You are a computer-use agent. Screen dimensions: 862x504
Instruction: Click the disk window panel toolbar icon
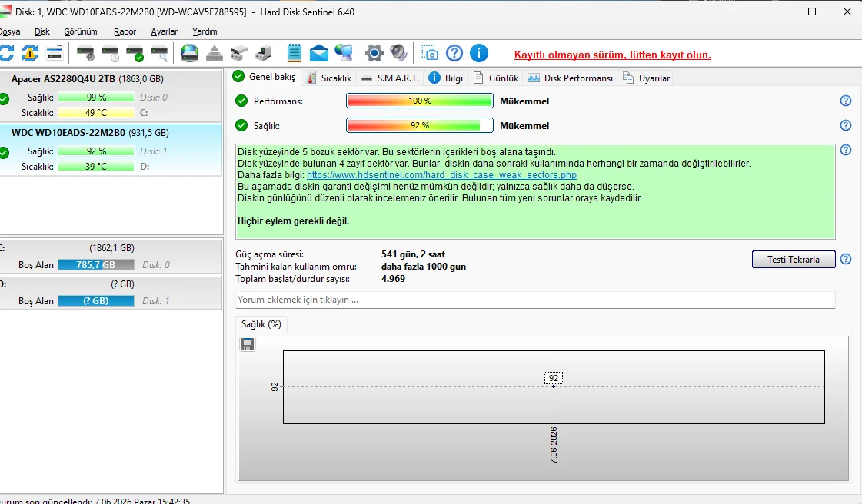(x=55, y=53)
